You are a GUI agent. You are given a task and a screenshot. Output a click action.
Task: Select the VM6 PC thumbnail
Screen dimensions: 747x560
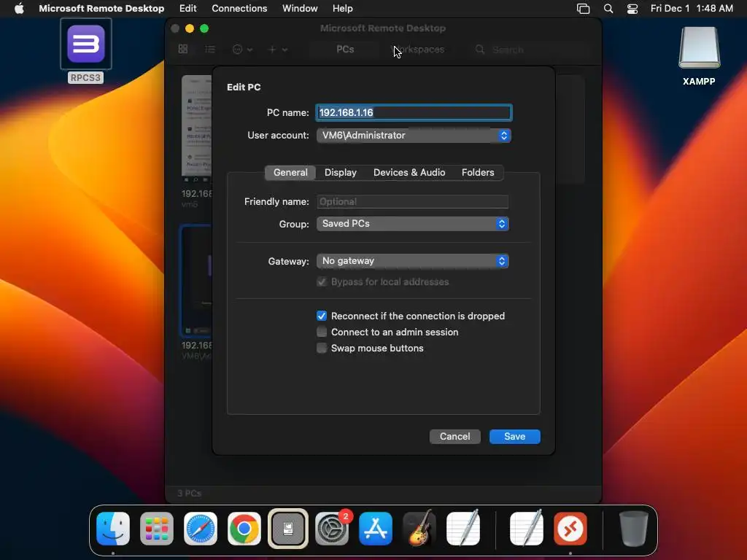point(196,281)
